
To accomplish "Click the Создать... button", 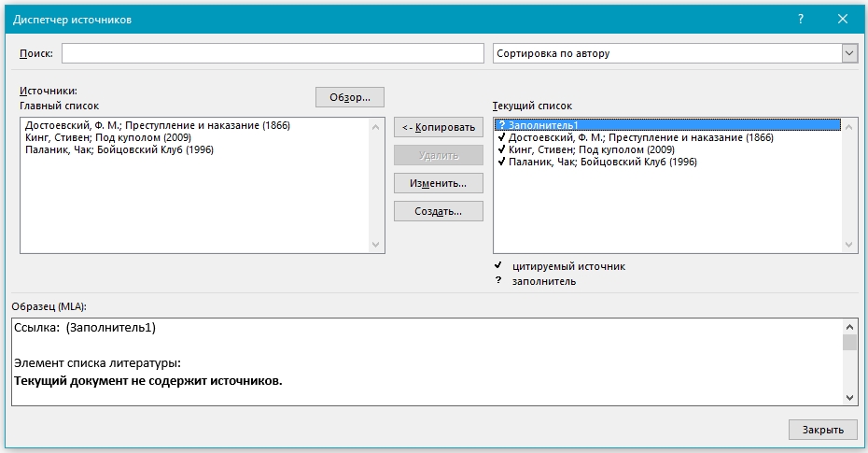I will 439,211.
